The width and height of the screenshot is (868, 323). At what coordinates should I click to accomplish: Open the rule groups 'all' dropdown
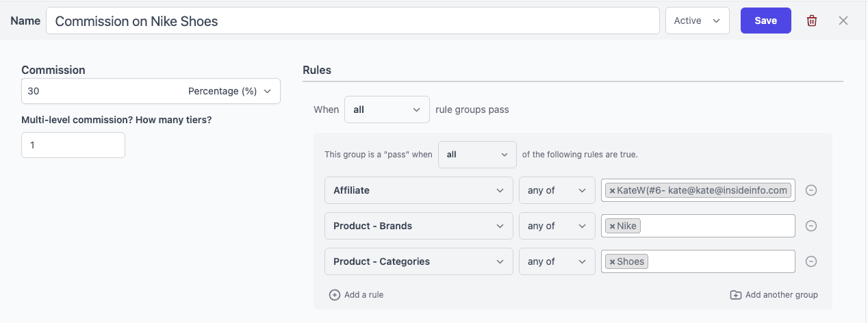click(x=387, y=109)
